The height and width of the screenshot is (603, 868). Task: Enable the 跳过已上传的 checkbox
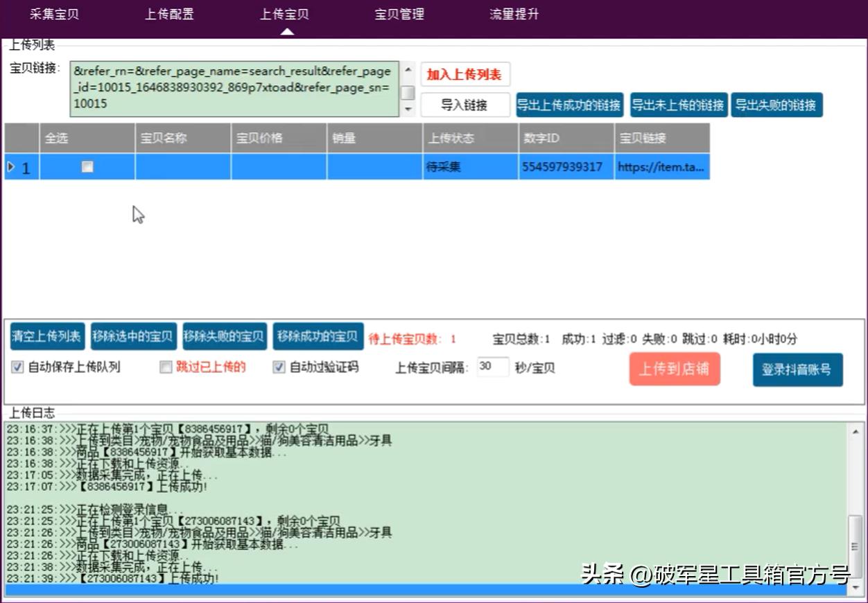tap(166, 367)
